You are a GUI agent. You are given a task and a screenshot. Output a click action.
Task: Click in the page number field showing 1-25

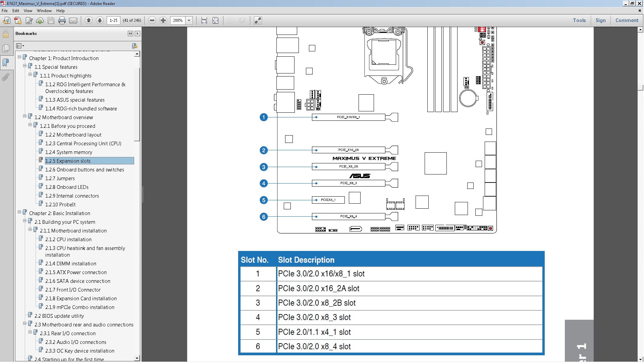[113, 20]
